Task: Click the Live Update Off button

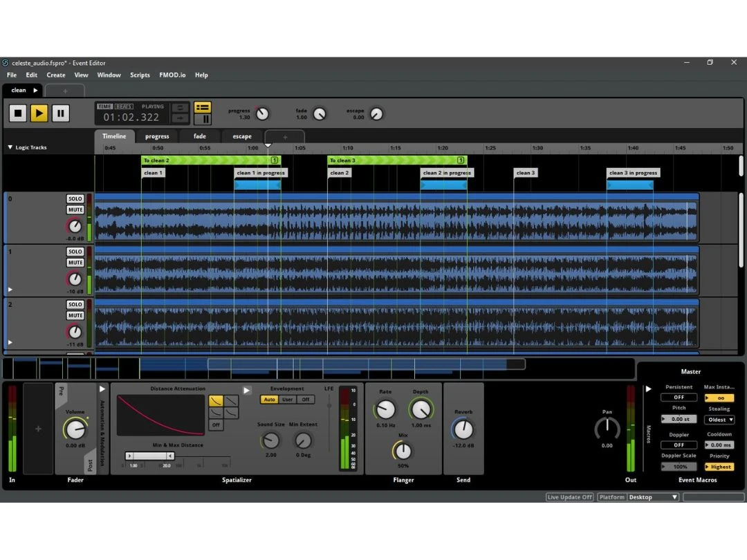Action: coord(570,497)
